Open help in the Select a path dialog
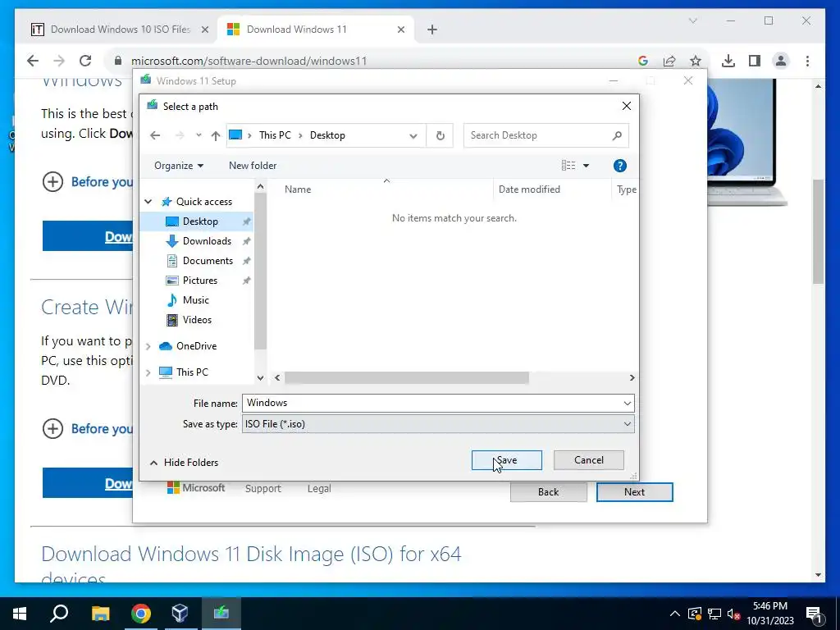Screen dimensions: 840x630 pos(620,166)
